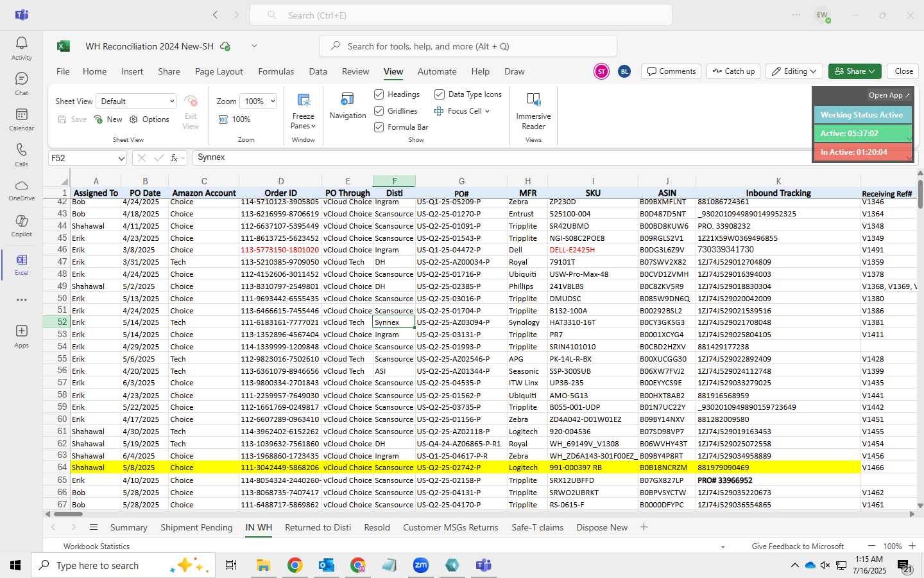
Task: Click Open App in status widget
Action: (x=889, y=95)
